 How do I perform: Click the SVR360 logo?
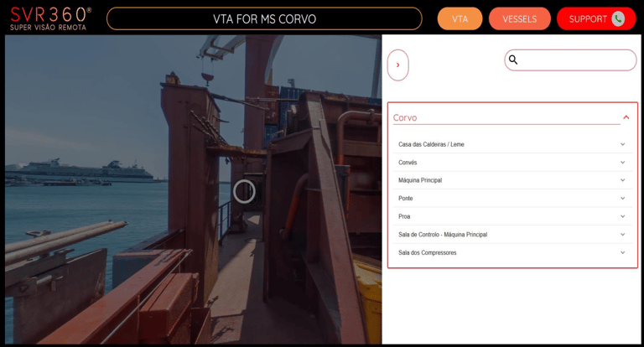pyautogui.click(x=50, y=18)
